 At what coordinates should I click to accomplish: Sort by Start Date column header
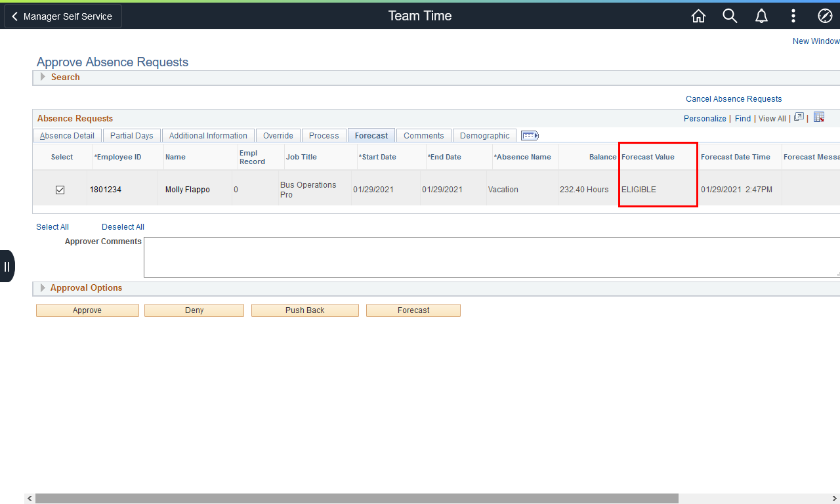point(377,157)
